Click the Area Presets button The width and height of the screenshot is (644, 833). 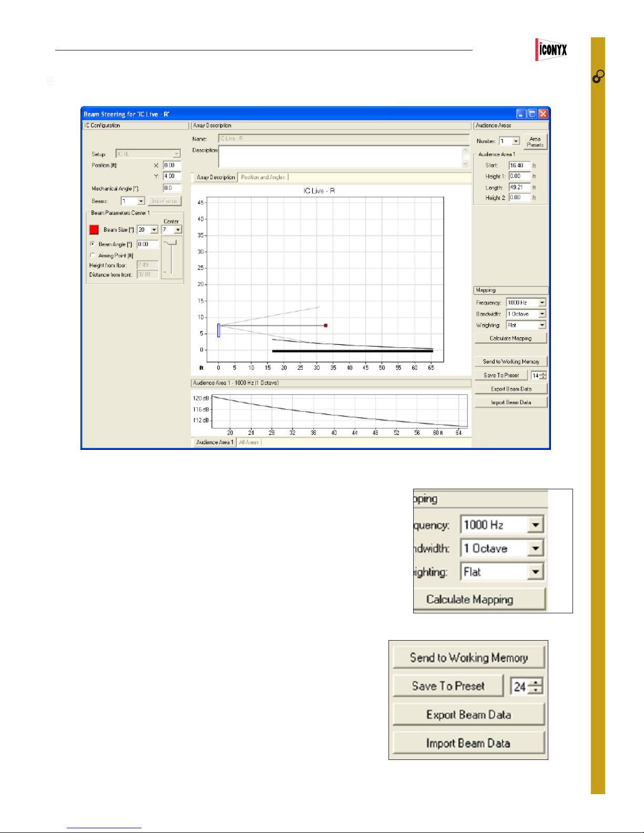(x=535, y=142)
